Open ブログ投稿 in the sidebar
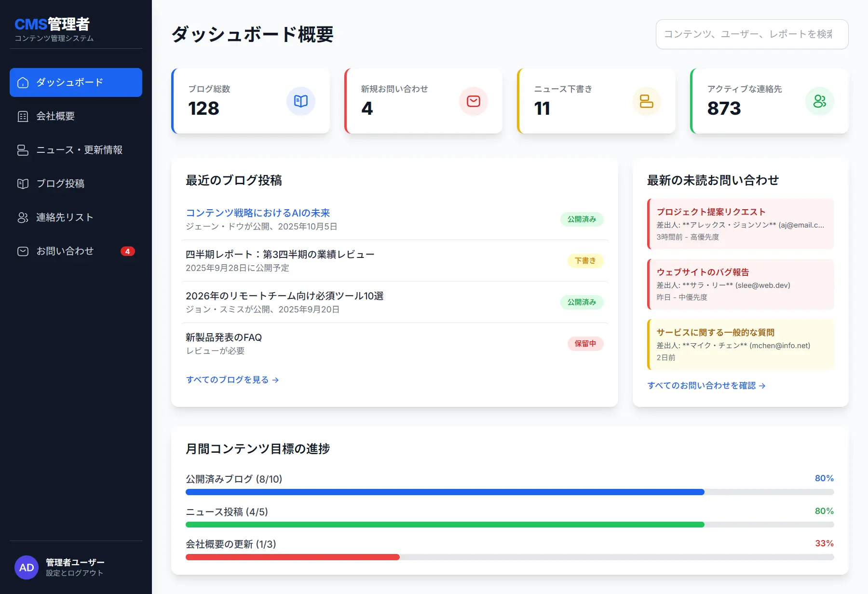The image size is (868, 594). (x=60, y=184)
